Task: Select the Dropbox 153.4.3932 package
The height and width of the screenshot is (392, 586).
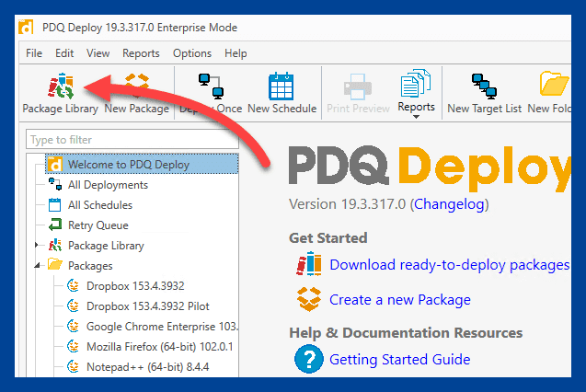Action: [135, 286]
